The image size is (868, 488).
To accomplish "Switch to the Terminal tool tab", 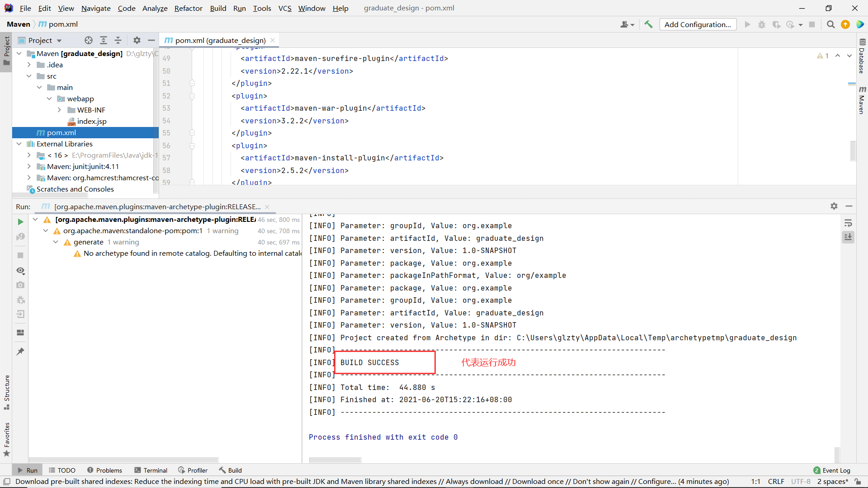I will coord(151,470).
